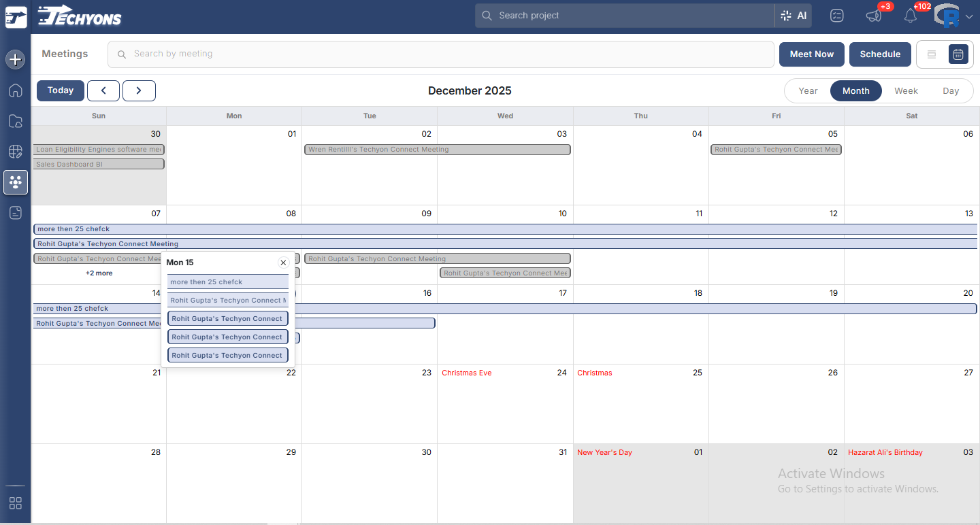Click the plus icon to create new

click(15, 59)
